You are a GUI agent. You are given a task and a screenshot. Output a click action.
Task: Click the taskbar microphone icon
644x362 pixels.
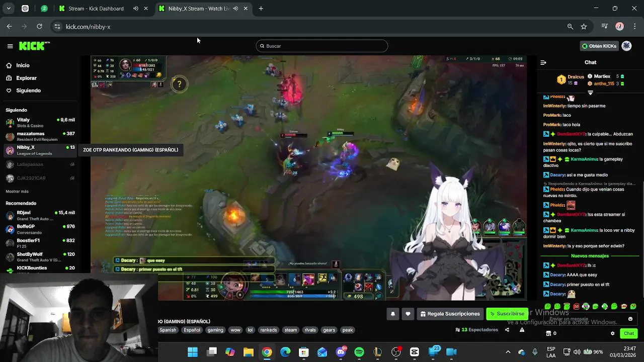535,352
